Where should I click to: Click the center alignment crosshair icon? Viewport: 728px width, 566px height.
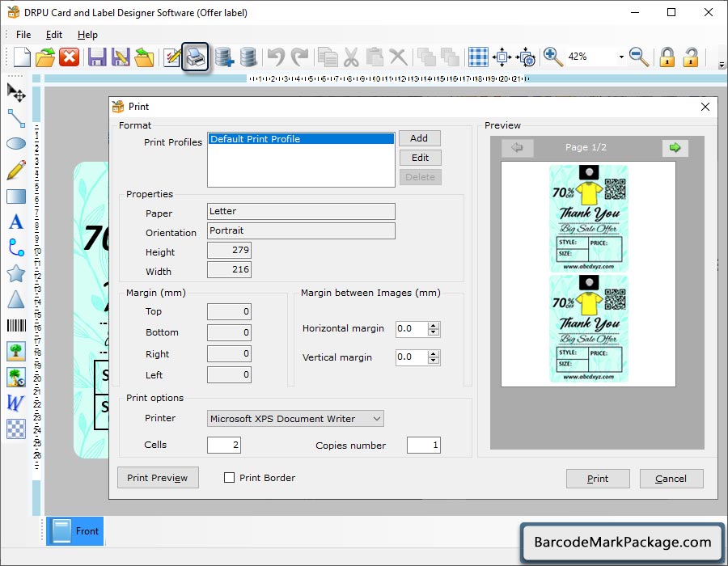pos(502,57)
